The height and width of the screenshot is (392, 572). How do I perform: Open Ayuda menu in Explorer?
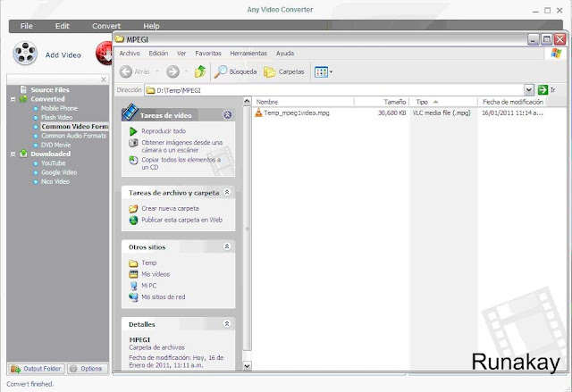(x=285, y=54)
